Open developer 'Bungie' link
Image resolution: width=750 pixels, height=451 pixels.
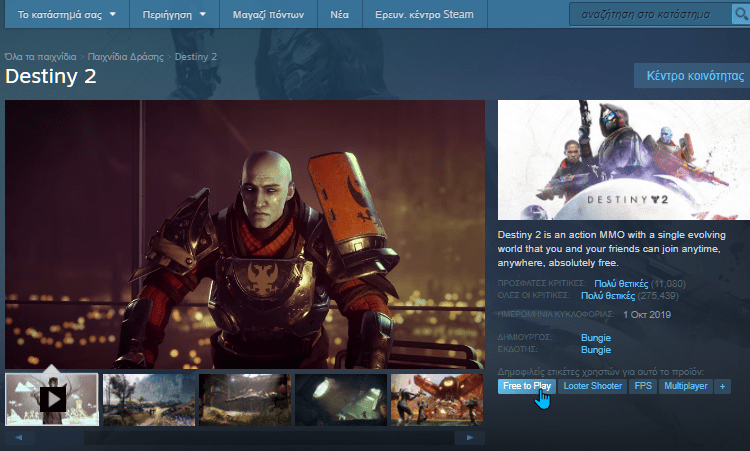pos(596,338)
